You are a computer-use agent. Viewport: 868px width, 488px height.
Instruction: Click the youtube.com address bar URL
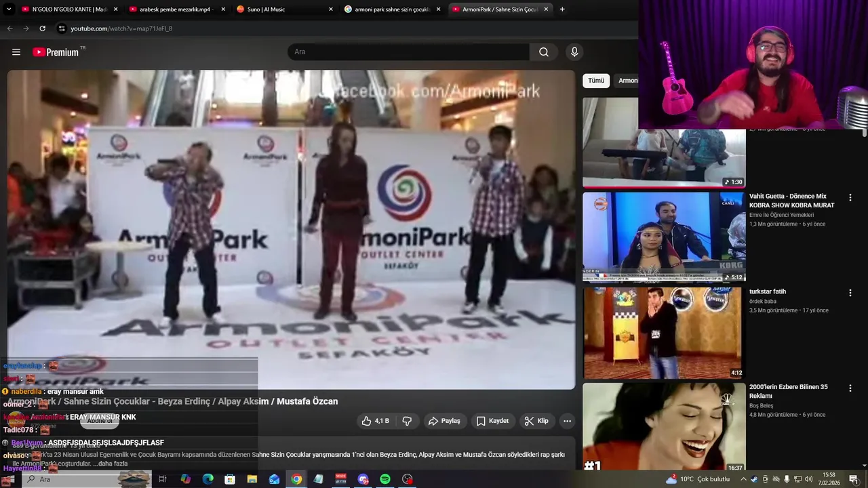[x=121, y=28]
